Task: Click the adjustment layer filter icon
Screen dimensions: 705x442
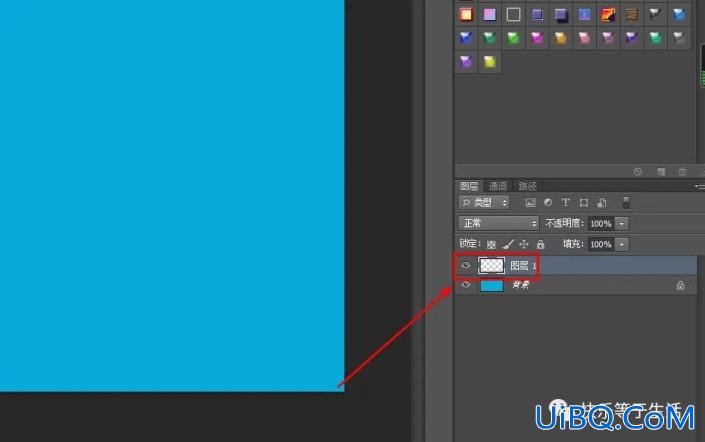Action: pos(548,202)
